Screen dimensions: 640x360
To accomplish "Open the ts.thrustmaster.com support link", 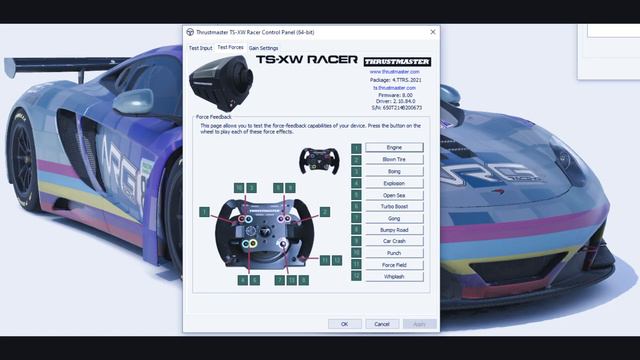I will 394,88.
